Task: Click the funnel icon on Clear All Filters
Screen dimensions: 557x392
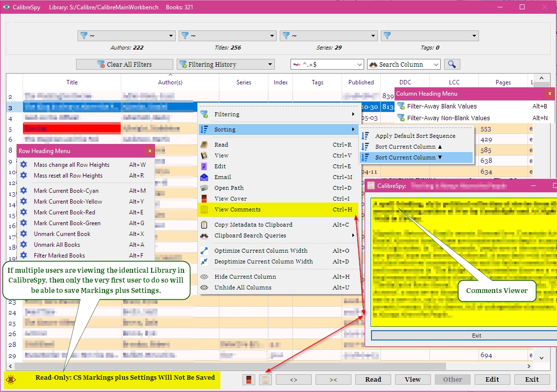Action: [x=101, y=64]
